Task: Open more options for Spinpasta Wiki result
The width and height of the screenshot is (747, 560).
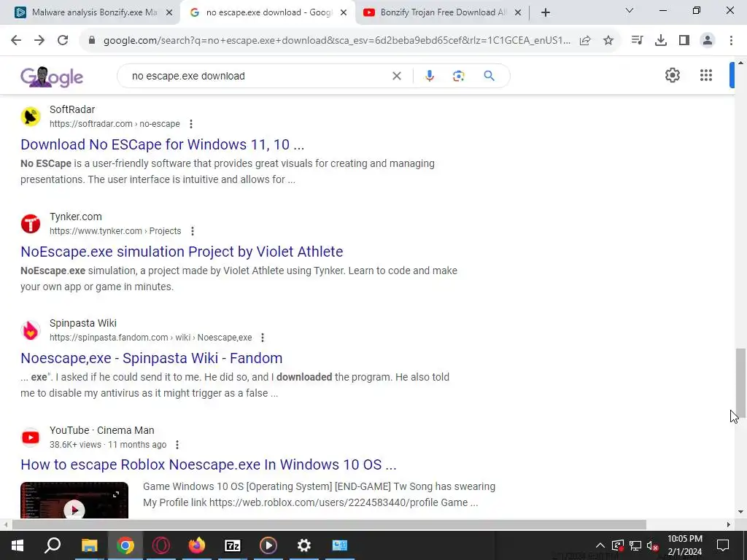Action: [x=263, y=338]
